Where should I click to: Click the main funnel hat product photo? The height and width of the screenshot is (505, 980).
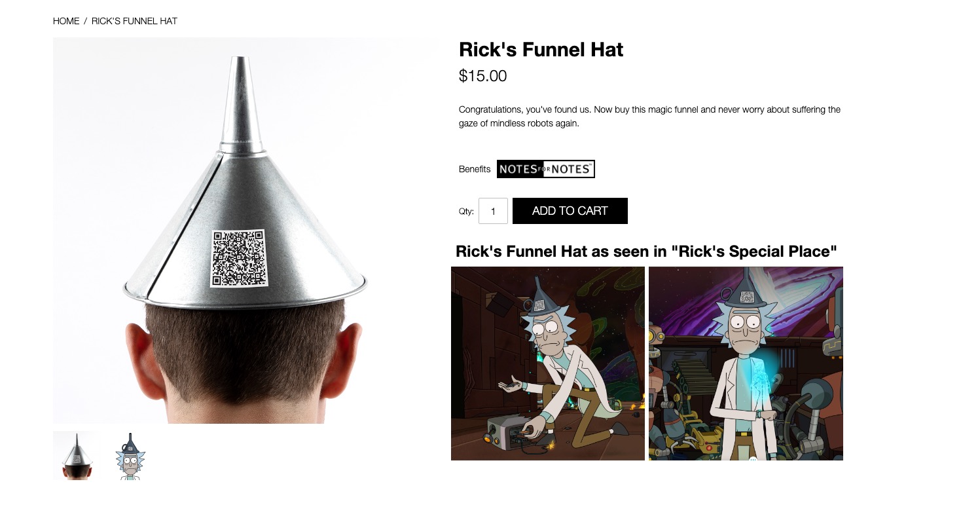[x=243, y=231]
